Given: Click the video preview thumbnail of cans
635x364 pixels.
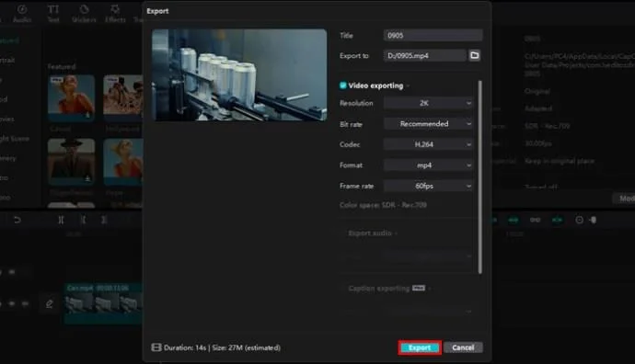Looking at the screenshot, I should (x=239, y=74).
